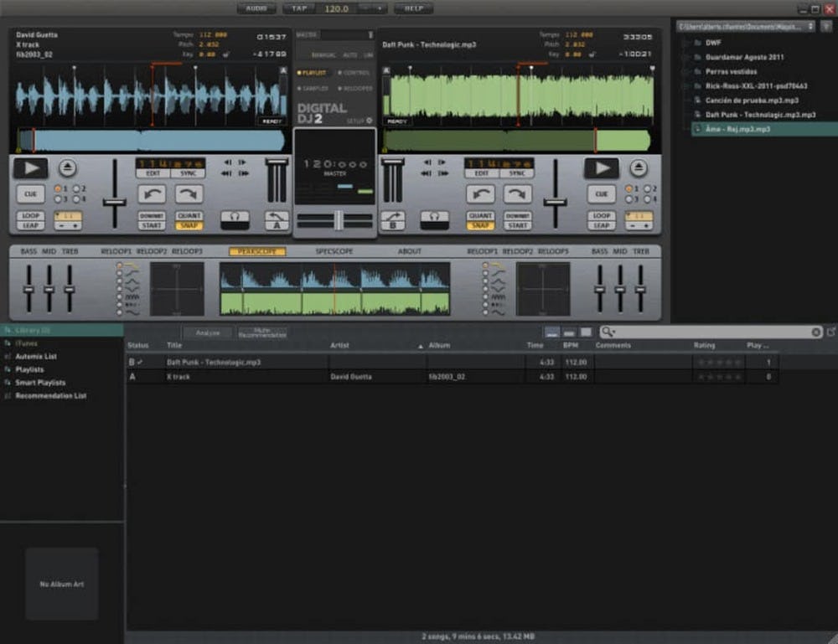838x644 pixels.
Task: Open Setup with the gear icon
Action: coord(371,121)
